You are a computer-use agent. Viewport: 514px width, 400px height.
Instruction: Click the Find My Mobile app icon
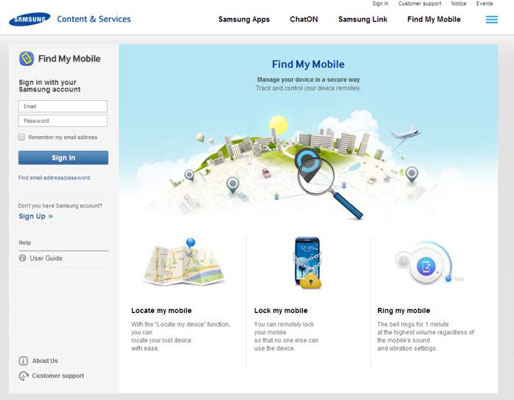(x=26, y=59)
